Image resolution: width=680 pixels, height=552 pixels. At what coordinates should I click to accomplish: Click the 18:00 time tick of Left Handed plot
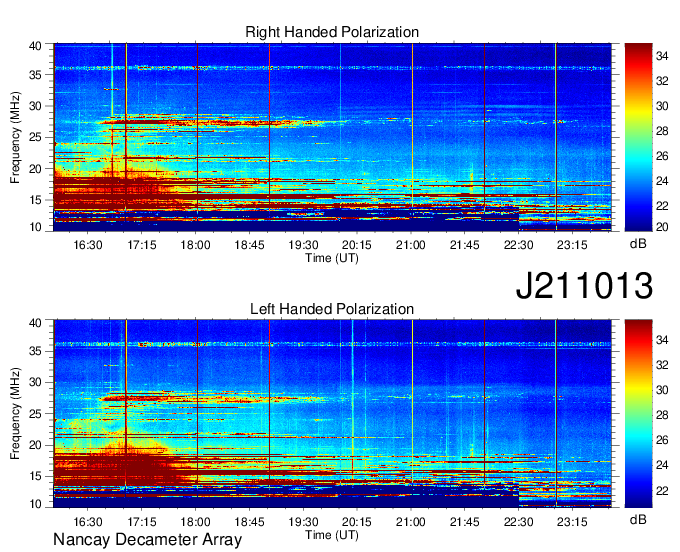(195, 522)
